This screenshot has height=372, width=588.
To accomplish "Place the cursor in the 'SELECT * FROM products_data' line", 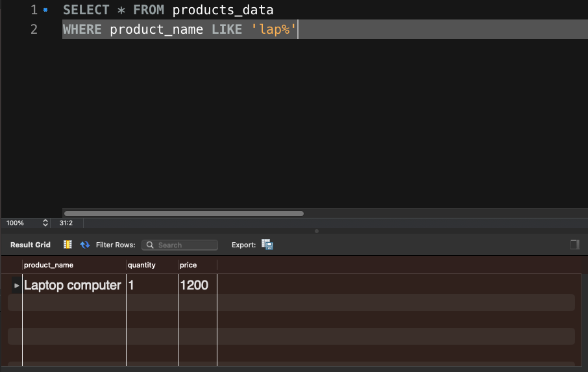I will click(x=168, y=10).
